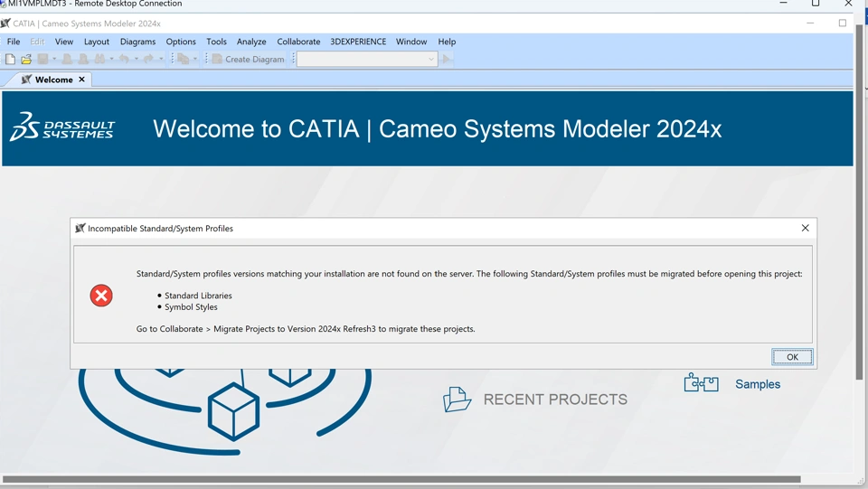Open the View menu
868x489 pixels.
point(63,42)
